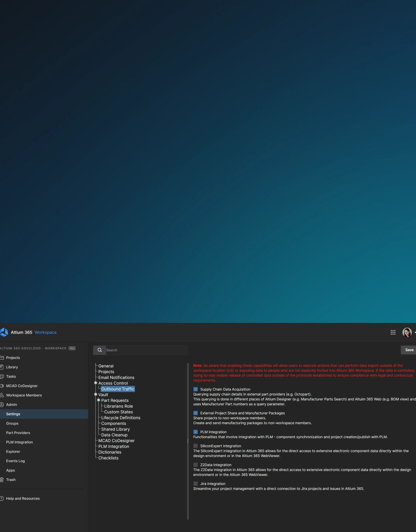Open the apps grid launcher icon

click(x=393, y=332)
